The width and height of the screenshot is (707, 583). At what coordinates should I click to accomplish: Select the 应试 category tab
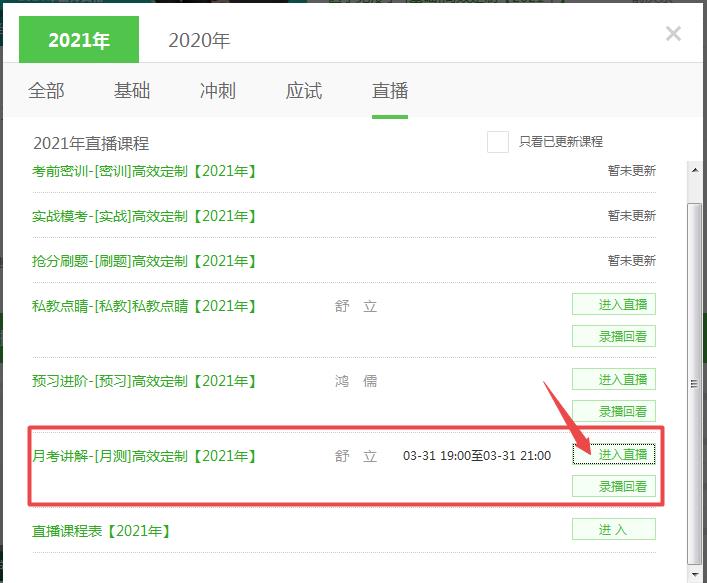point(304,91)
